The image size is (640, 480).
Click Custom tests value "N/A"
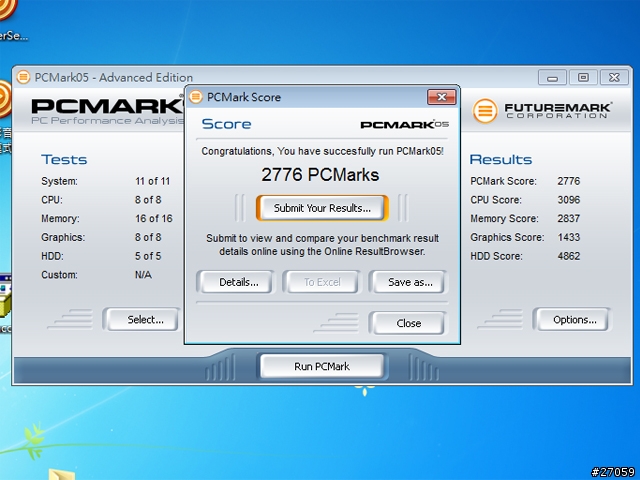tap(143, 275)
